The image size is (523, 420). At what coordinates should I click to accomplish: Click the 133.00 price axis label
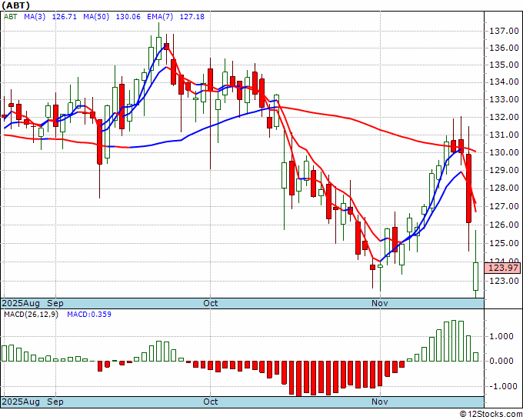point(504,99)
